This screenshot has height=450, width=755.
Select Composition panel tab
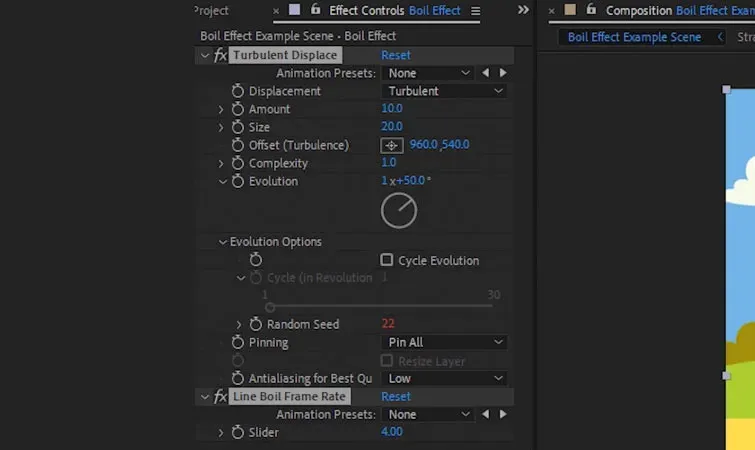click(x=680, y=11)
